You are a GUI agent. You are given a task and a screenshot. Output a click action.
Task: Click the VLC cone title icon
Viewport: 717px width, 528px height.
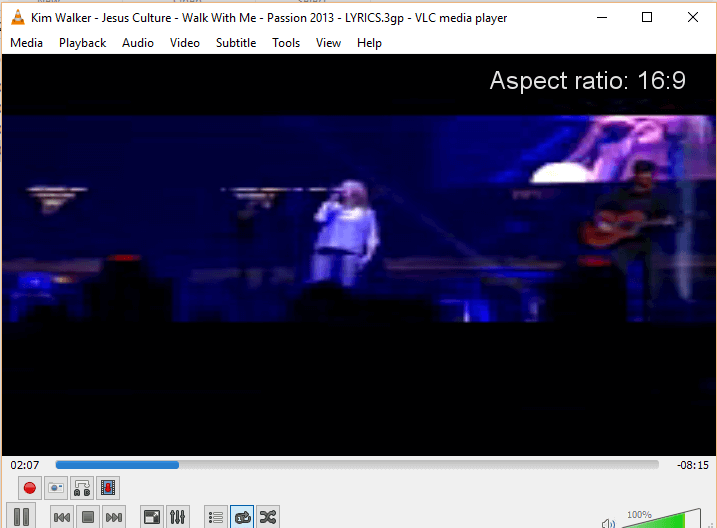coord(17,17)
